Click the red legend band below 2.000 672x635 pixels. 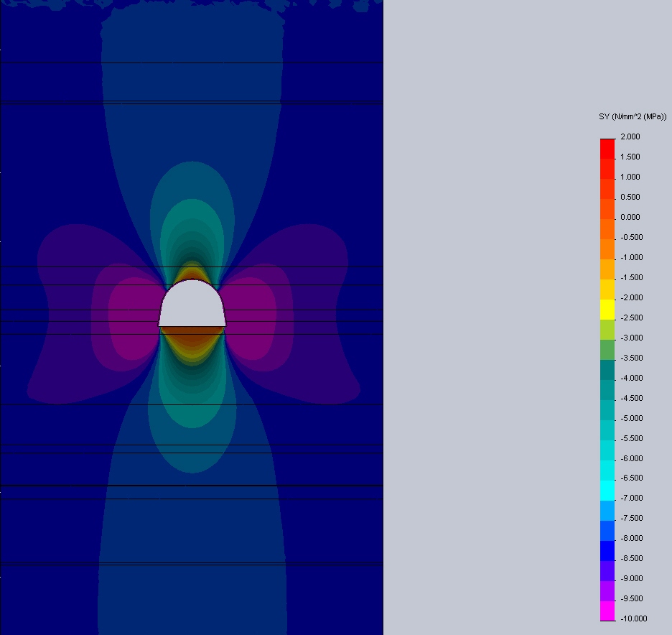click(607, 149)
